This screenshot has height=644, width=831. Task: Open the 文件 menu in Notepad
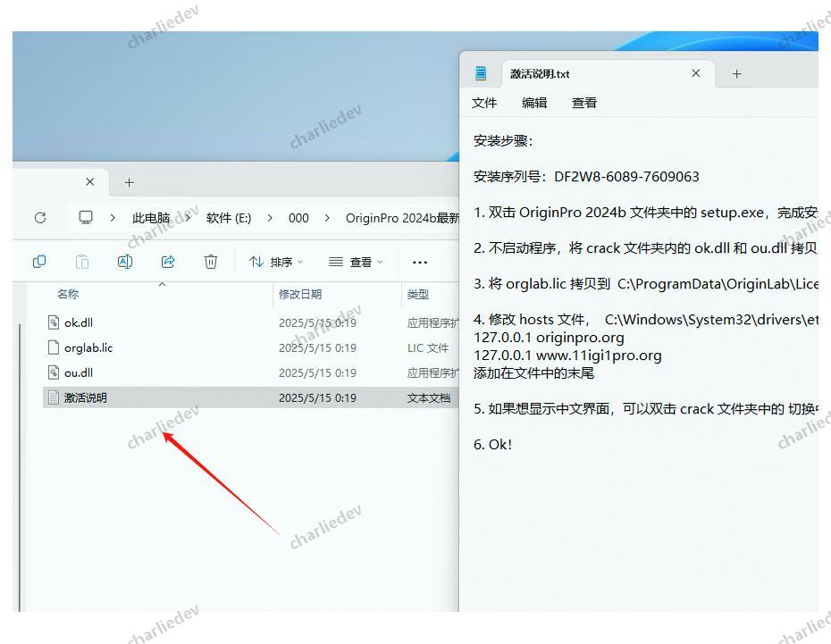click(x=484, y=103)
